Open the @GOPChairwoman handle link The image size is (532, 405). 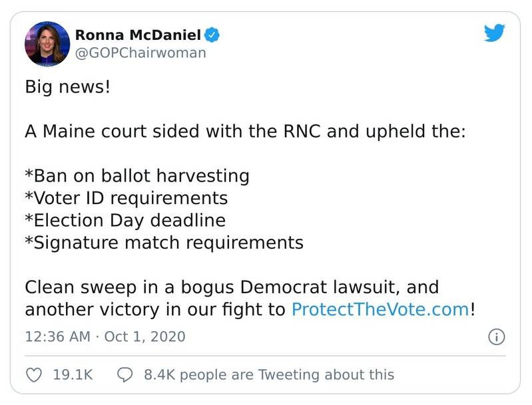pyautogui.click(x=140, y=53)
